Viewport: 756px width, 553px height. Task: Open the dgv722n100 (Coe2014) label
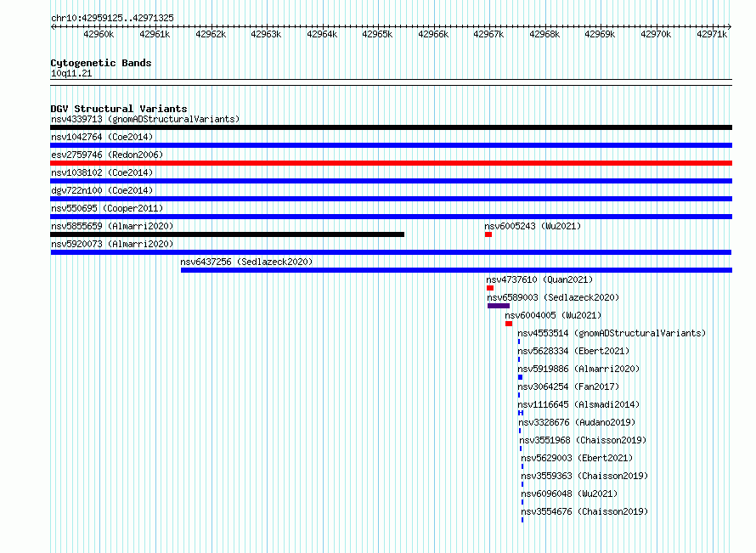(102, 190)
